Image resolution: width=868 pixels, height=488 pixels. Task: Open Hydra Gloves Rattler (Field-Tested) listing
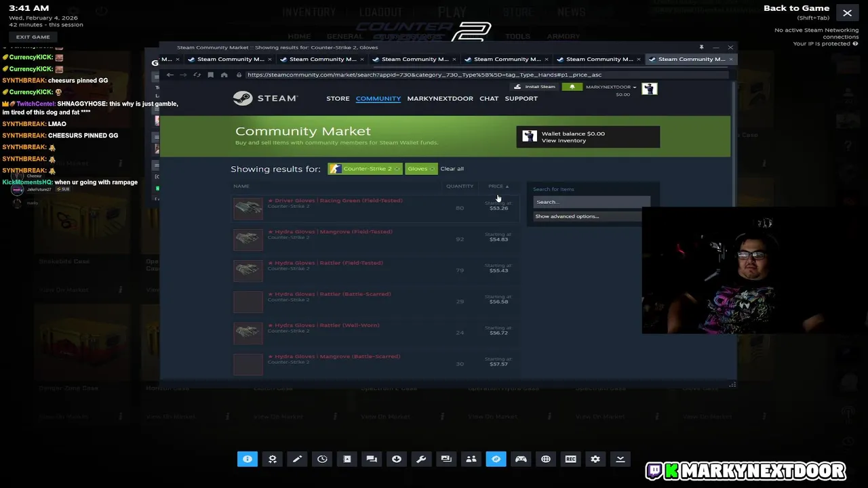(376, 270)
